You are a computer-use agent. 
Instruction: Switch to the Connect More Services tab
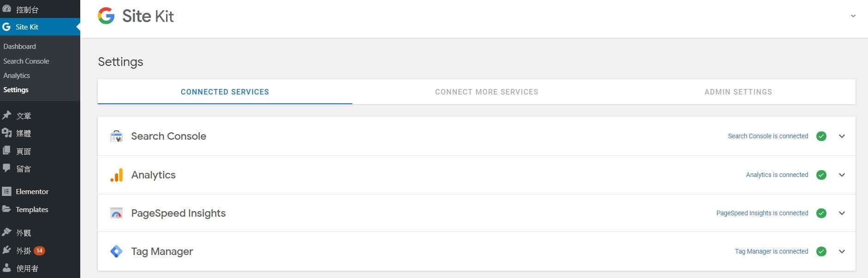tap(487, 92)
